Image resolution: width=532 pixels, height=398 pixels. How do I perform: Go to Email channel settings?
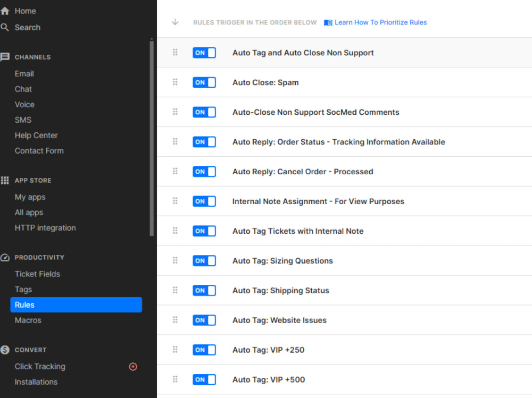(x=24, y=73)
